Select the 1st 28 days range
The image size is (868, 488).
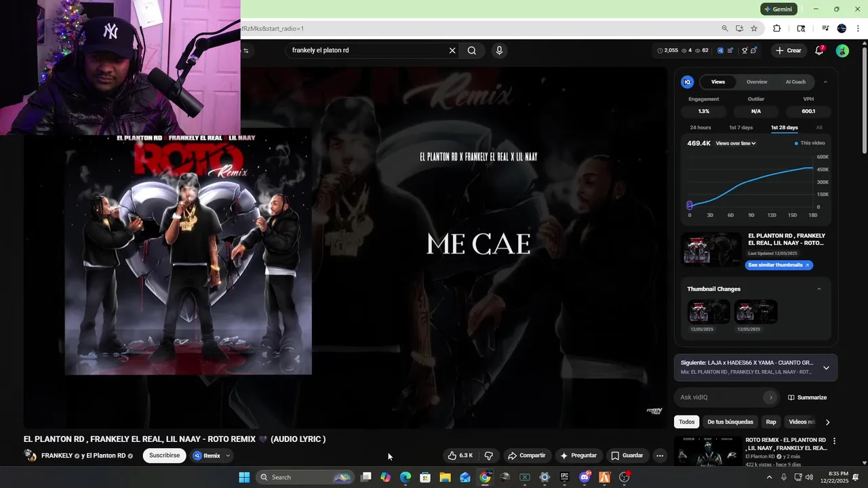(x=784, y=127)
